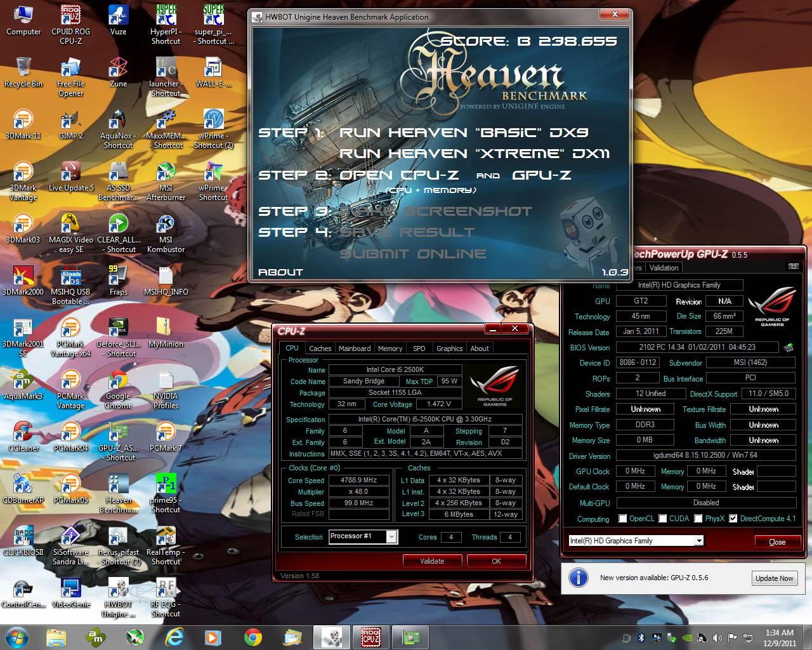Click the Windows Start orb

[x=18, y=637]
